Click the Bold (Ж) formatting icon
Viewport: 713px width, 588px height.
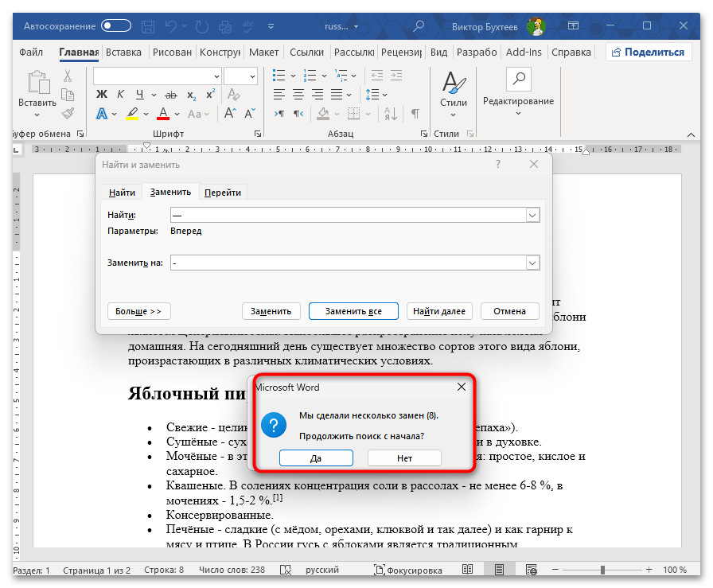click(101, 95)
